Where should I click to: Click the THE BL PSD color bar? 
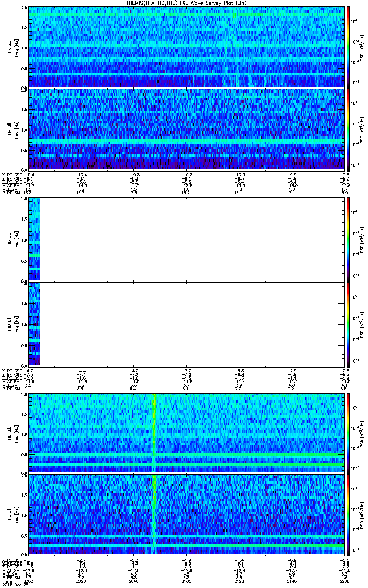pyautogui.click(x=348, y=433)
